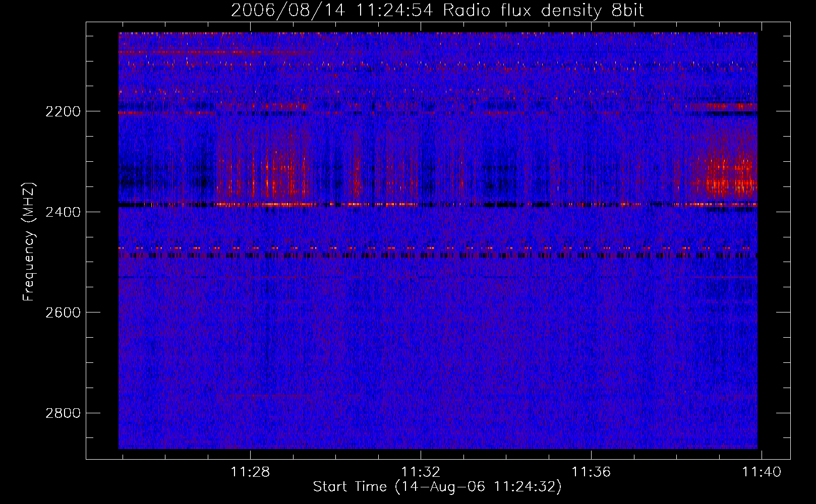
Task: Click the 2400 frequency tick label
Action: click(x=63, y=212)
